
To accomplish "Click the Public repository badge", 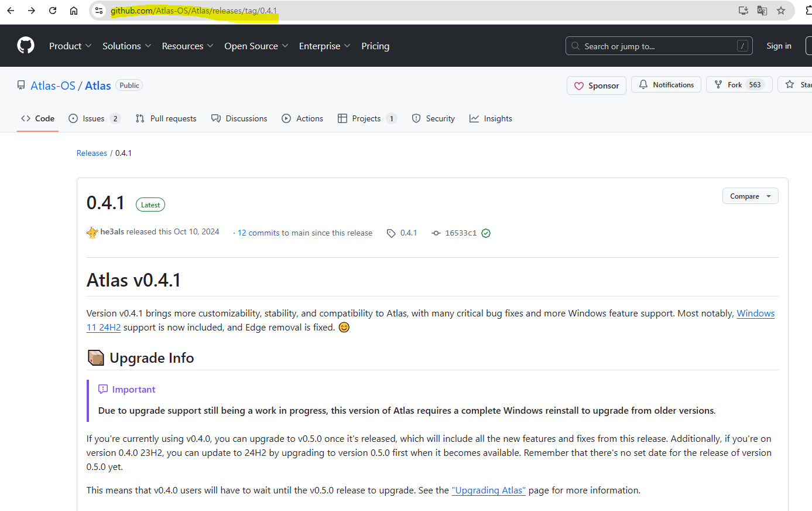I will tap(129, 86).
